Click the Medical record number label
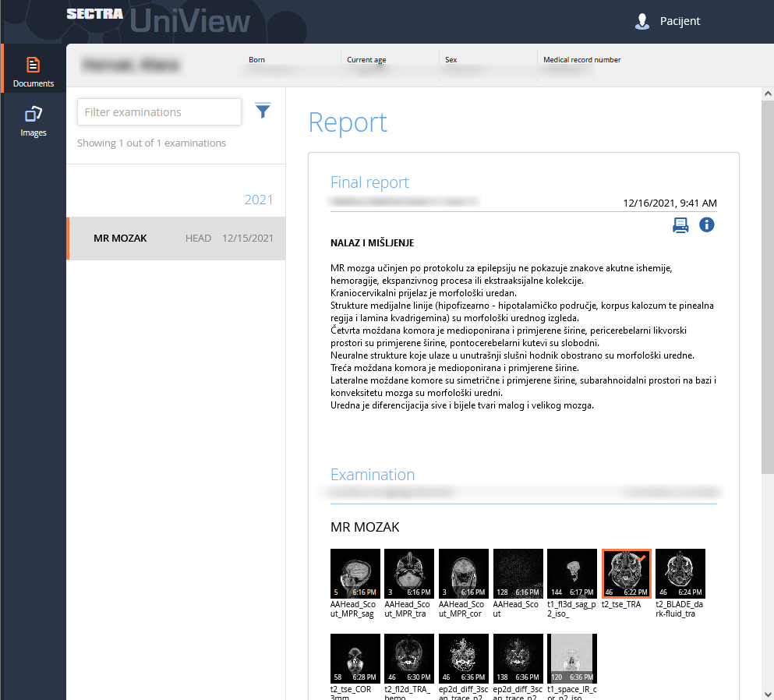 point(582,60)
